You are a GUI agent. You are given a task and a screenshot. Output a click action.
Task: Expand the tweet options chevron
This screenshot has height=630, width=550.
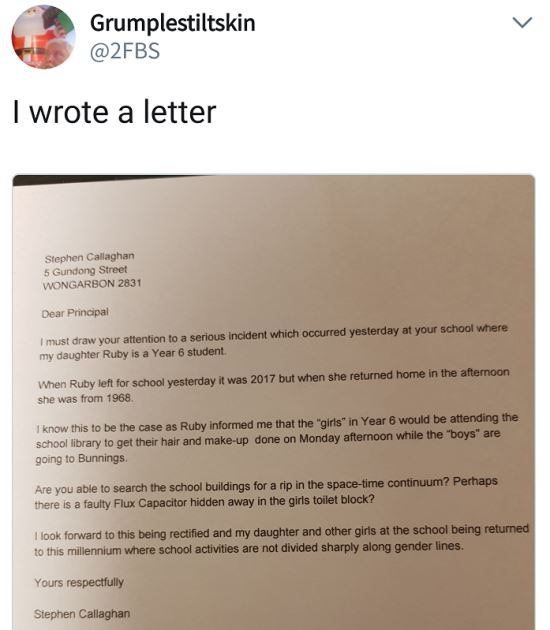click(523, 22)
